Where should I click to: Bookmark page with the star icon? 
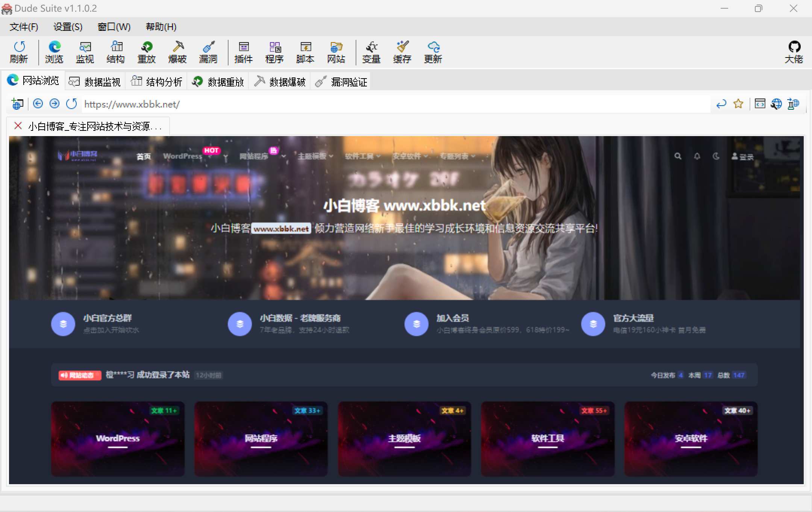coord(738,103)
